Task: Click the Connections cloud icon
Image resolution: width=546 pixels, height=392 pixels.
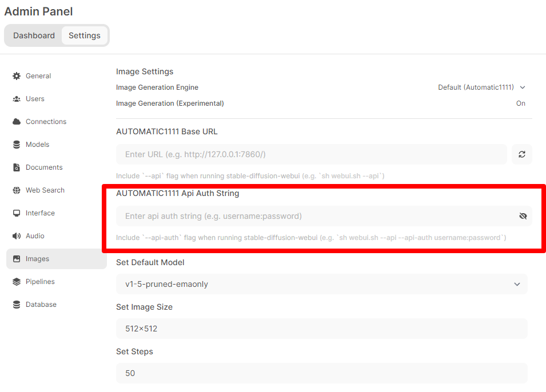Action: coord(17,122)
